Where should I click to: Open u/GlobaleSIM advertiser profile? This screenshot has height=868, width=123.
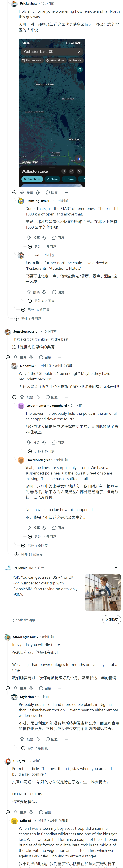pos(23,568)
